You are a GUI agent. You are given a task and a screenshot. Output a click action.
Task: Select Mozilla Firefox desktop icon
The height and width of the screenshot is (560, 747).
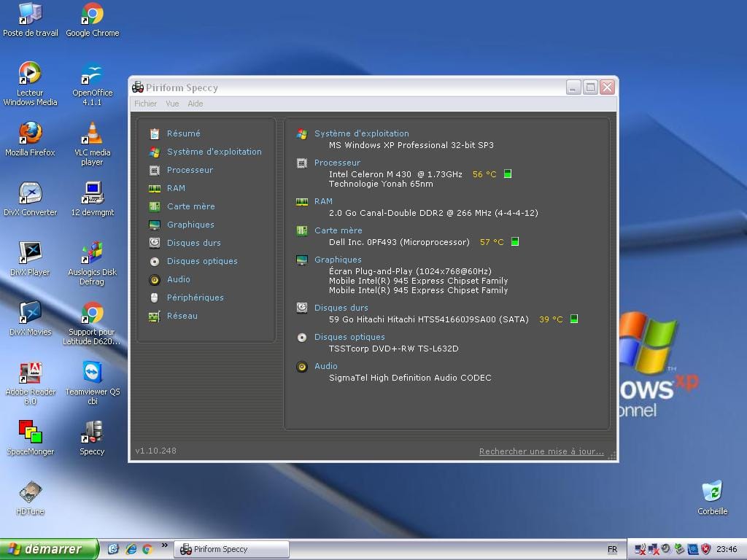pos(30,139)
